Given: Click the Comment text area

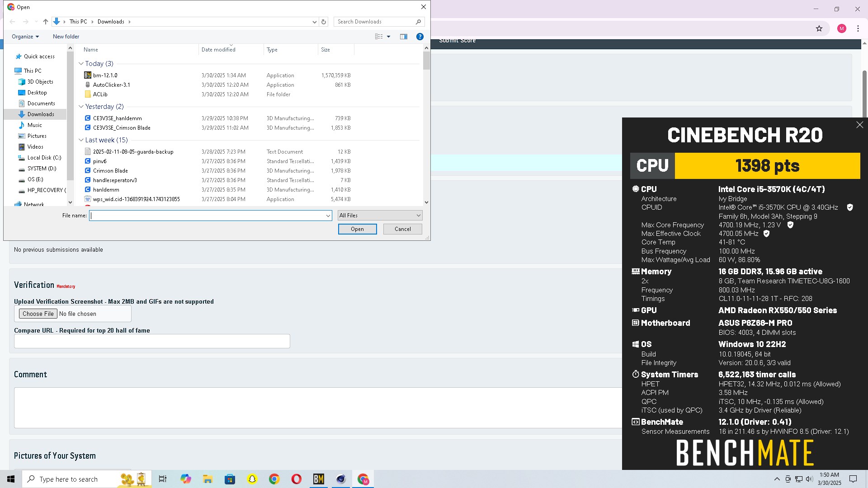Looking at the screenshot, I should (x=318, y=408).
